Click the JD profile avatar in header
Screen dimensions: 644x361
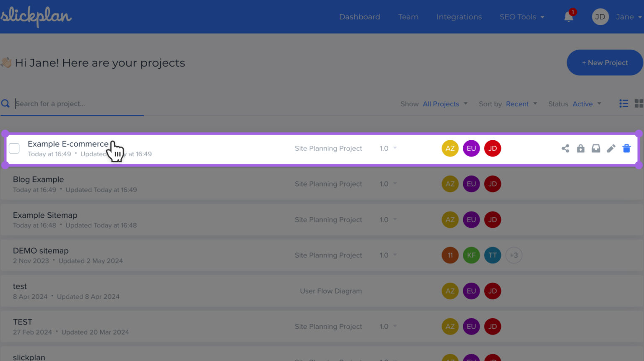pyautogui.click(x=600, y=17)
